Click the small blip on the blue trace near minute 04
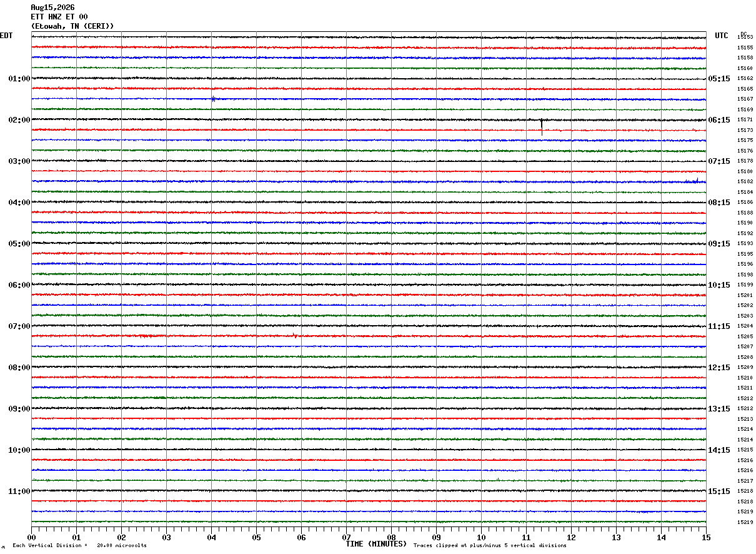Screen dimensions: 756x554 click(214, 99)
